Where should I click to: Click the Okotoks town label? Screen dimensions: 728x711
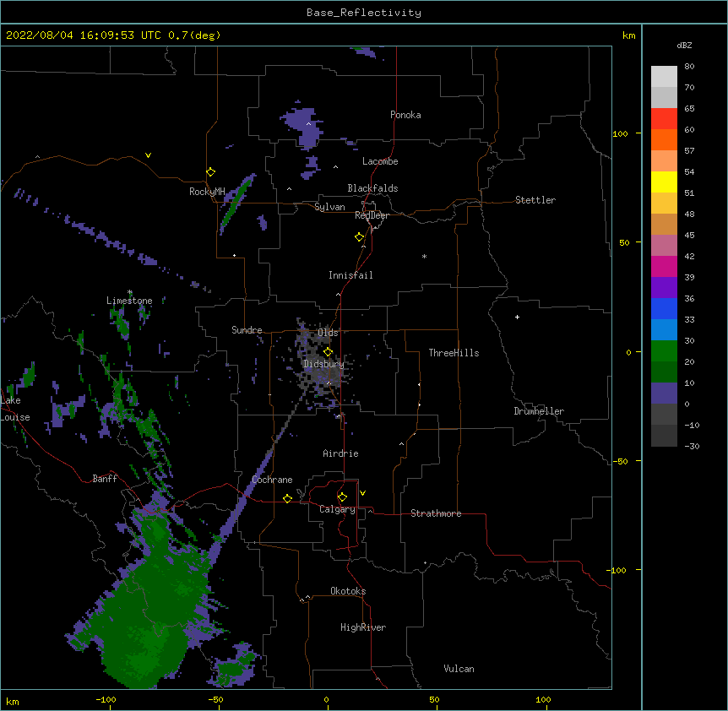[x=348, y=591]
